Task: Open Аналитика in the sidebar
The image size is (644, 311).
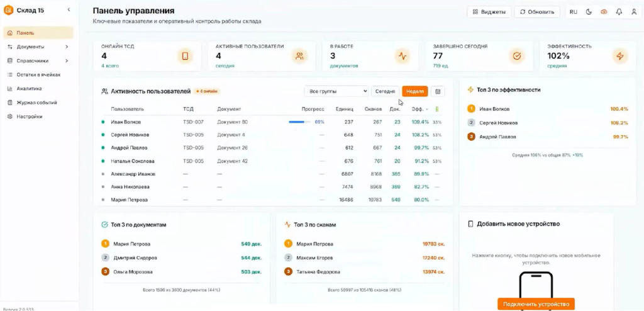Action: [x=29, y=89]
